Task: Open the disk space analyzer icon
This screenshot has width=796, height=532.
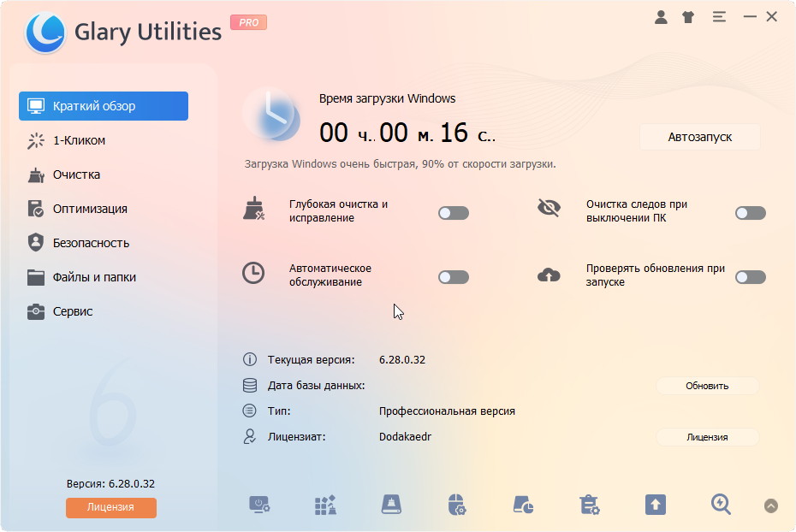Action: (523, 505)
